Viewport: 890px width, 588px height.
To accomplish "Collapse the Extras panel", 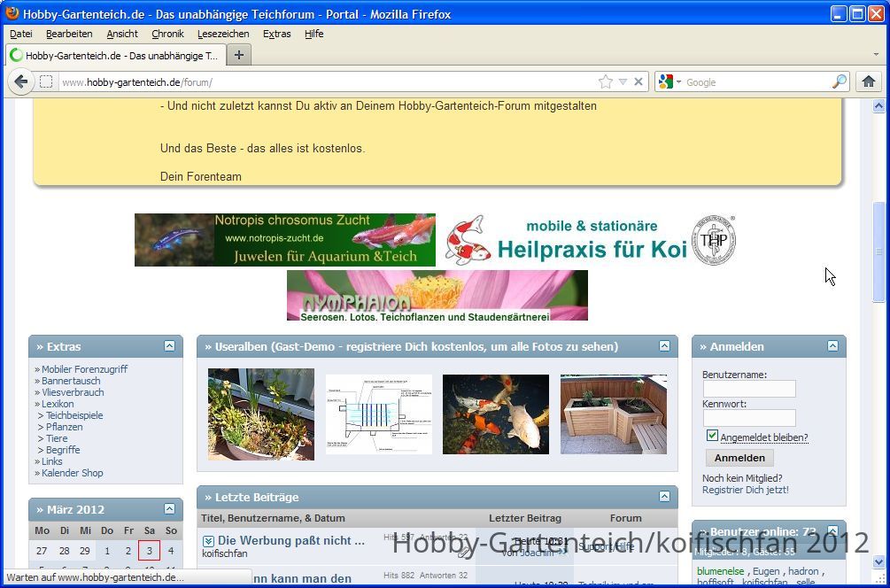I will coord(169,345).
